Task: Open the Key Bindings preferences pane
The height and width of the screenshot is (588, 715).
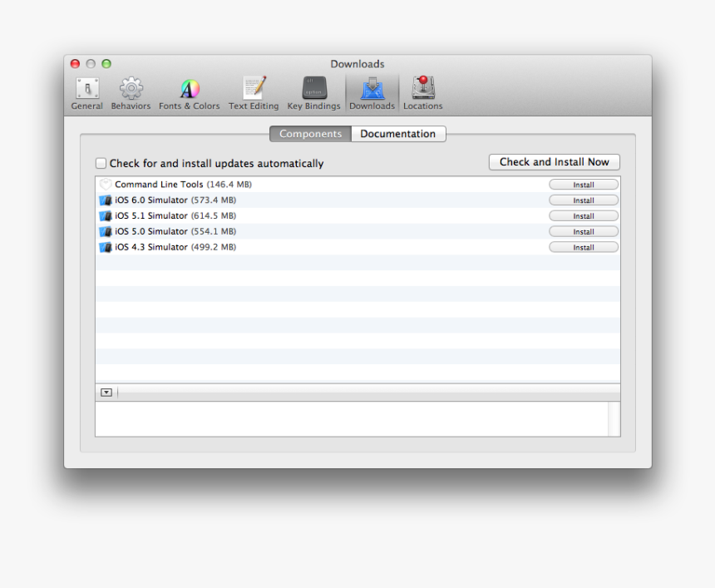Action: 313,91
